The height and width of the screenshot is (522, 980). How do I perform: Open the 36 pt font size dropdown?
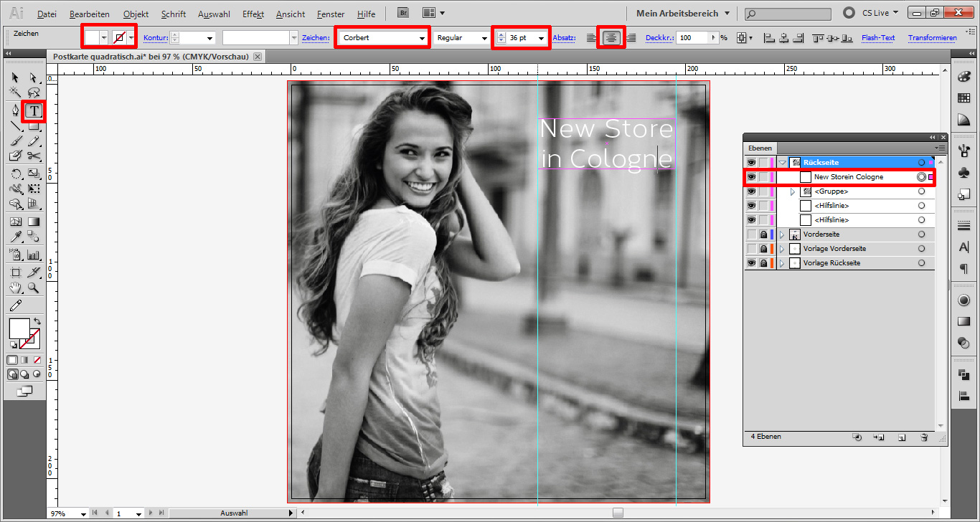coord(541,38)
